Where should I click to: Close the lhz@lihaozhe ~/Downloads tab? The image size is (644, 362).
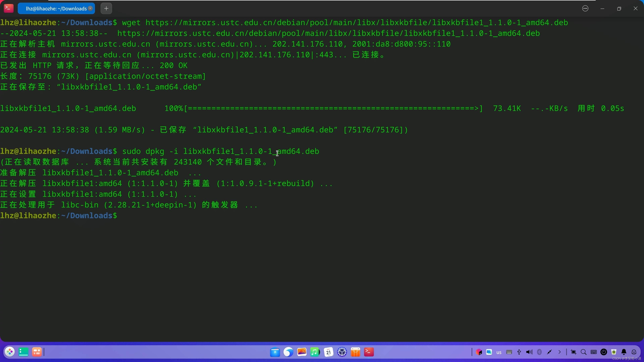tap(90, 9)
